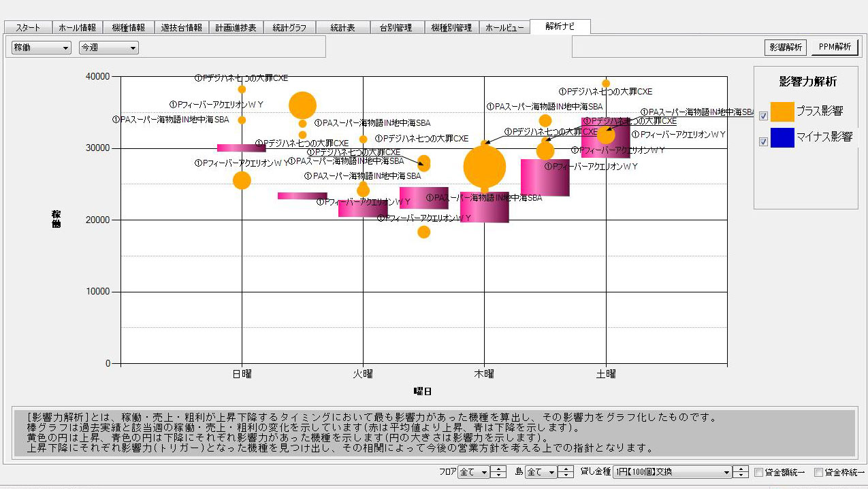This screenshot has width=868, height=489.
Task: Open the 貸し金種 1円 exchange dropdown
Action: [672, 472]
